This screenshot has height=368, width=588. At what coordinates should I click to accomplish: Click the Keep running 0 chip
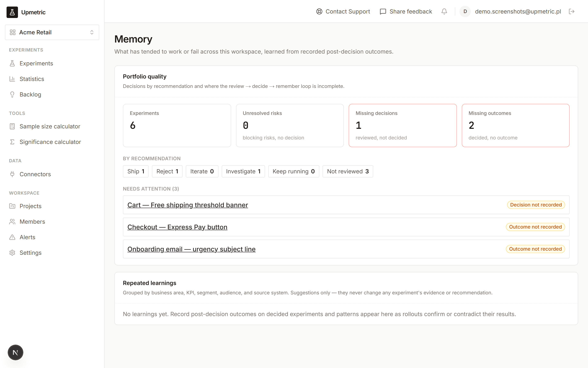(294, 171)
